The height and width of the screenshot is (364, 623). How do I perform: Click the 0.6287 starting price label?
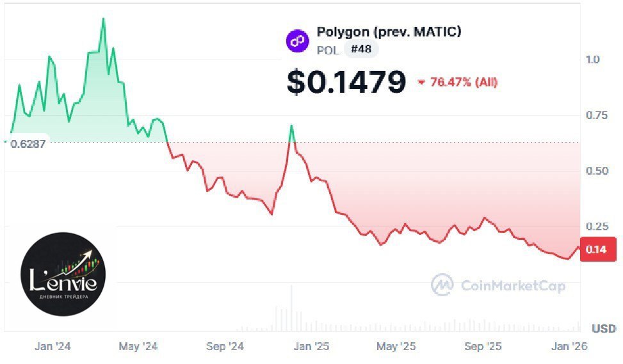[x=28, y=144]
